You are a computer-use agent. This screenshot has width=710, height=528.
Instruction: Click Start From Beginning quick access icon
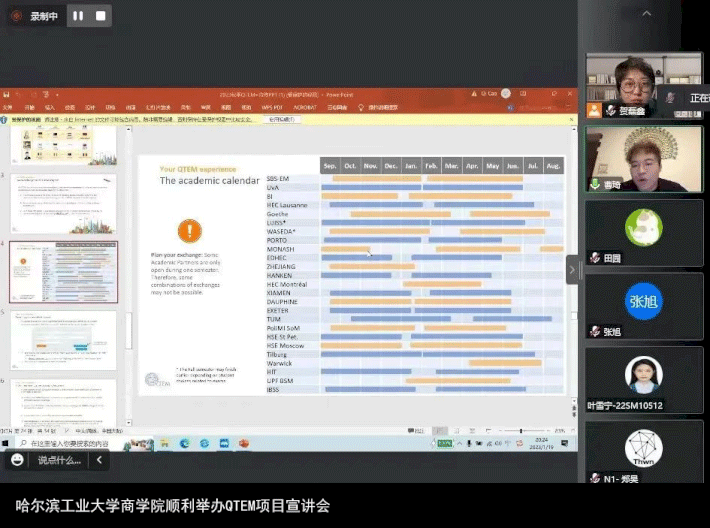coord(46,95)
